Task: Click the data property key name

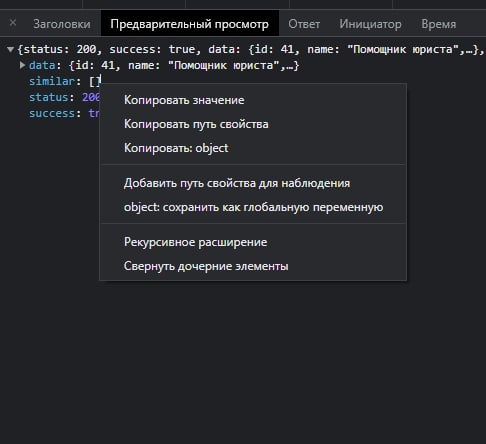Action: click(x=42, y=65)
